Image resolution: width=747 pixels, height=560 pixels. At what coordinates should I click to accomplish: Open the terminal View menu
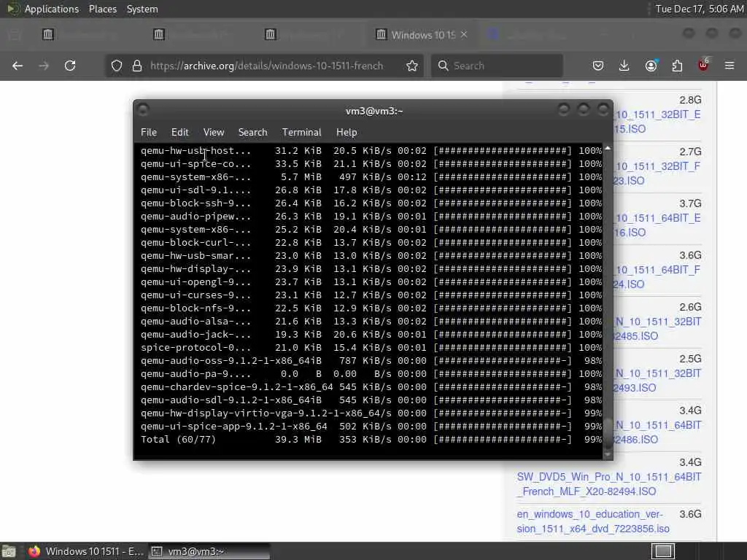(214, 133)
